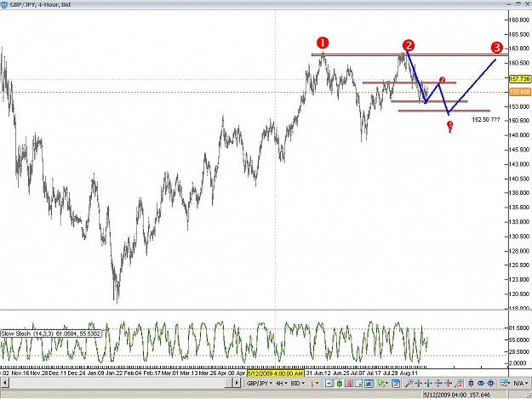Click the yellow 157.738 price tag
Viewport: 532px width, 399px height.
pyautogui.click(x=520, y=79)
